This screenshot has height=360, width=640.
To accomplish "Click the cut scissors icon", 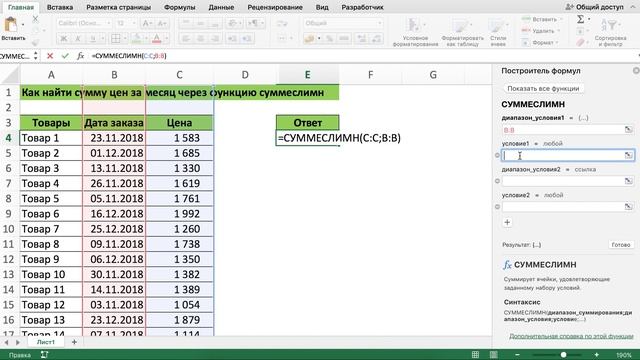I will tap(36, 19).
